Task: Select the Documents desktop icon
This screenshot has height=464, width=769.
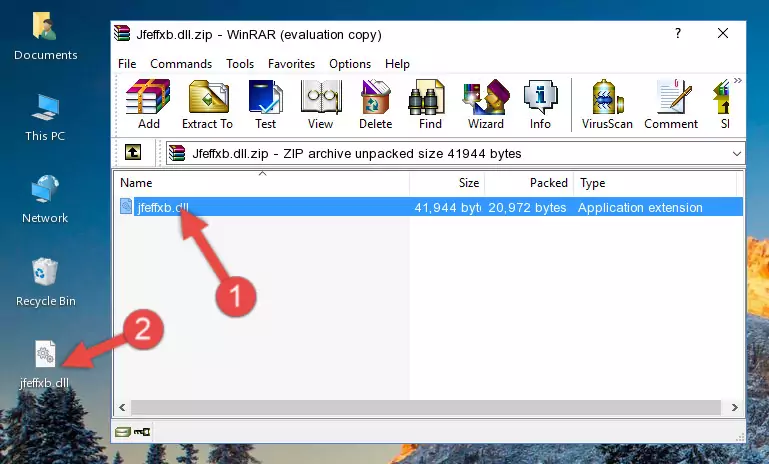Action: pyautogui.click(x=46, y=37)
